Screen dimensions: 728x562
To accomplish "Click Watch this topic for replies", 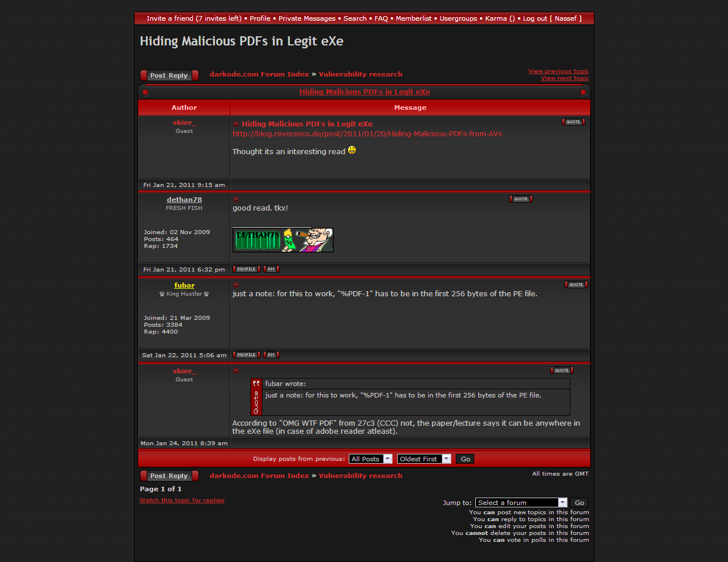I will click(182, 500).
